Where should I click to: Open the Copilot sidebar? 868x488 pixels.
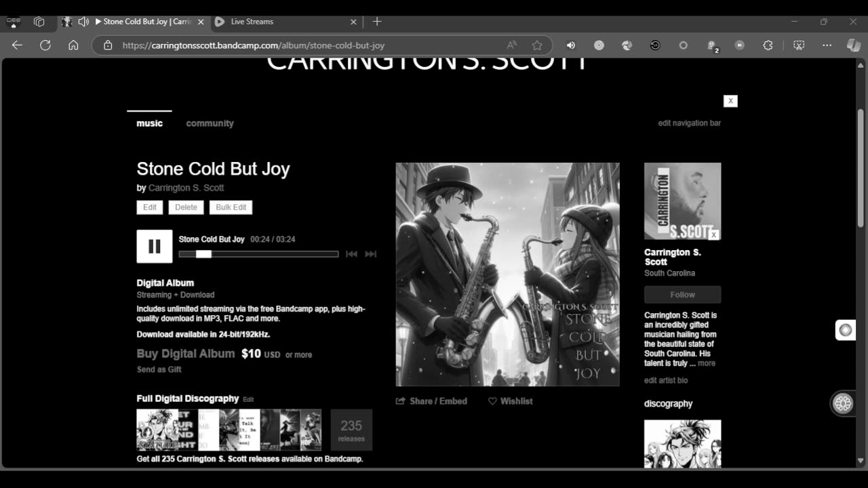854,45
